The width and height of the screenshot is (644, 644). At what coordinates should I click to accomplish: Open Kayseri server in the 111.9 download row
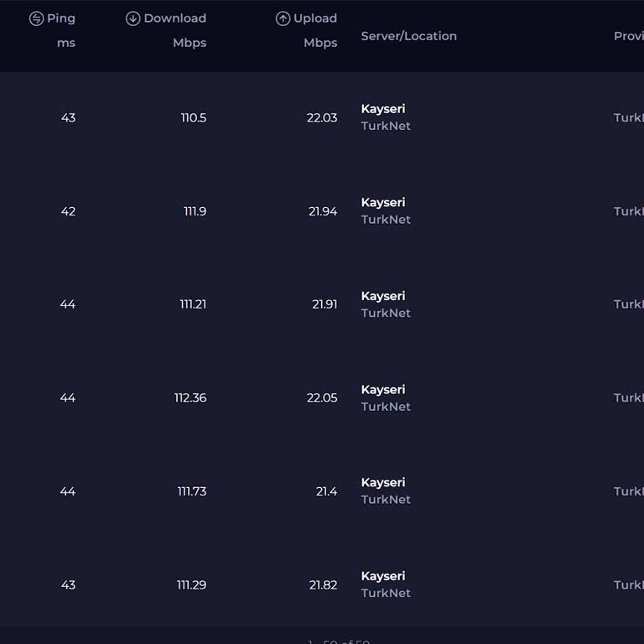coord(383,203)
